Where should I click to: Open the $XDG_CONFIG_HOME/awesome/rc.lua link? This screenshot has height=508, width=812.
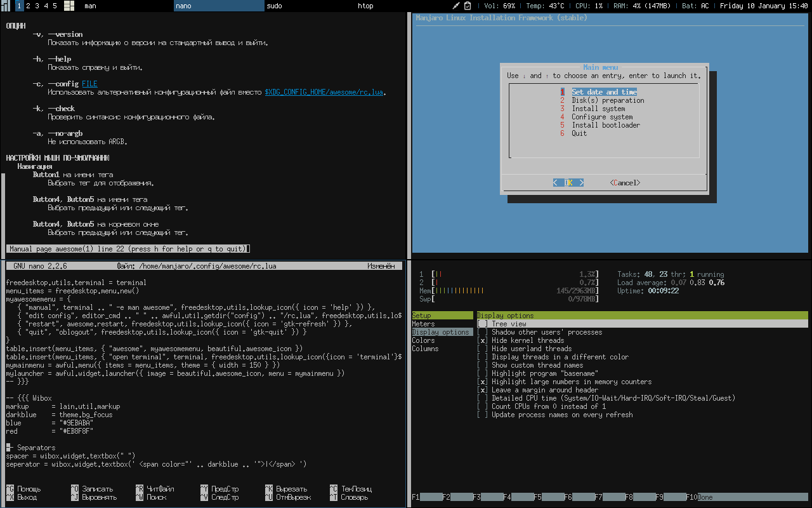(x=324, y=92)
